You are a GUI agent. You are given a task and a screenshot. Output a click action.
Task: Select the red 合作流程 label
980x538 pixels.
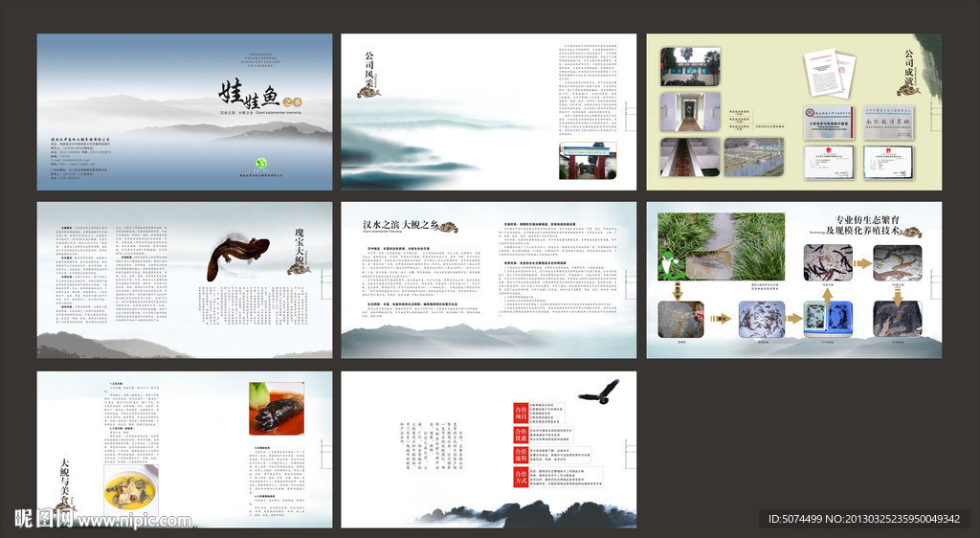(x=521, y=455)
